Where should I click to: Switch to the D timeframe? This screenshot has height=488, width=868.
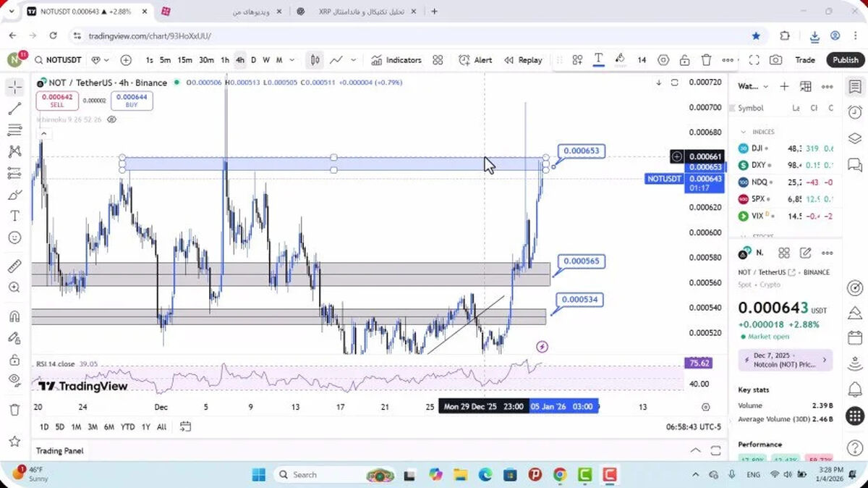tap(253, 60)
